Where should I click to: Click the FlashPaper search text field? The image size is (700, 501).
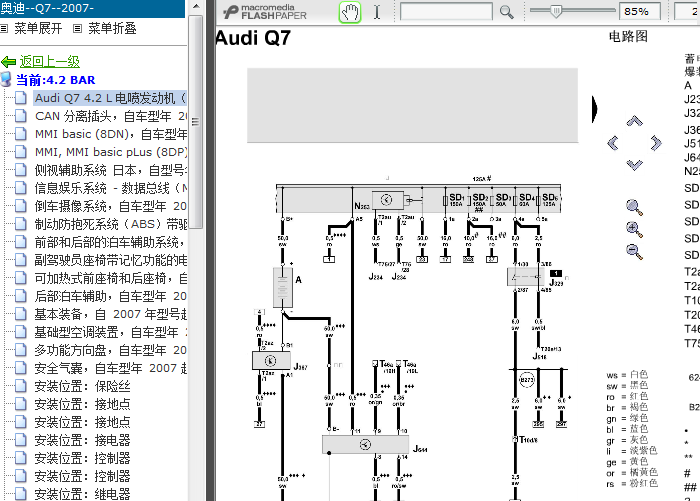[446, 12]
